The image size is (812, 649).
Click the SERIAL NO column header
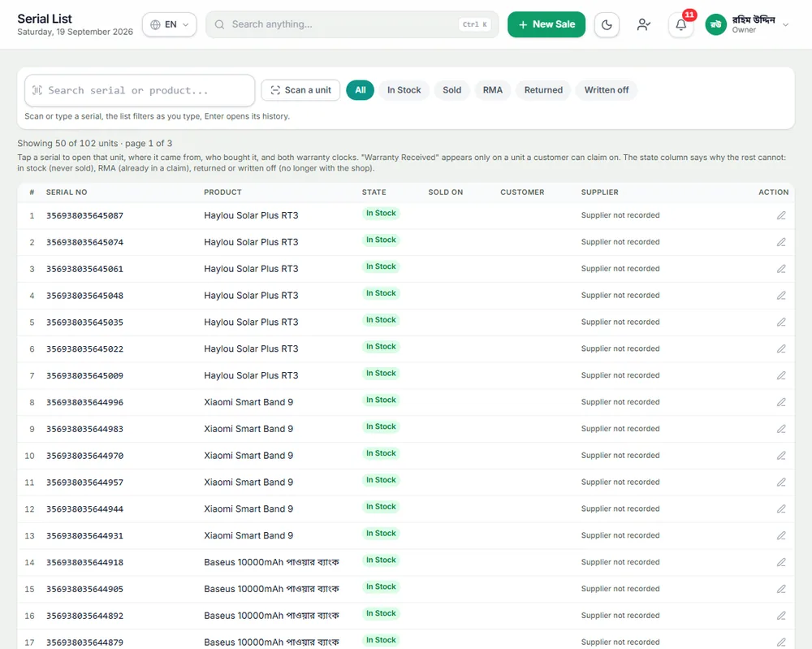67,193
